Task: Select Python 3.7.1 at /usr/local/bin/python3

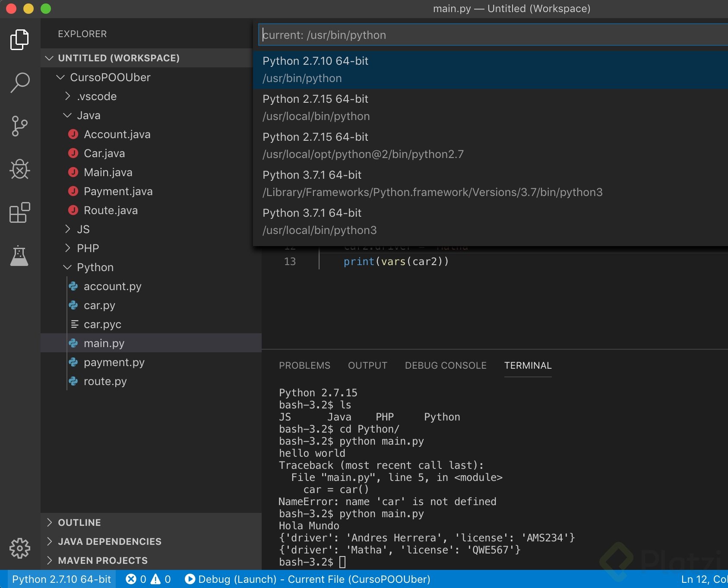Action: click(491, 222)
